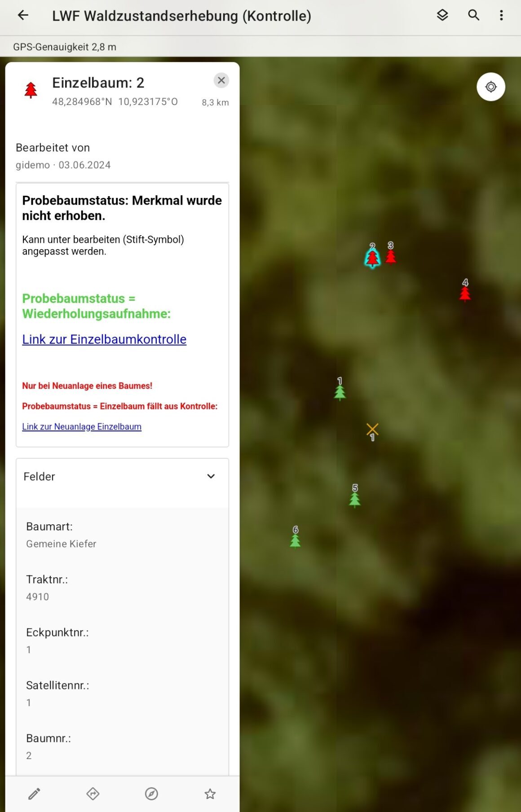Select highlighted red tree marker 2
Image resolution: width=521 pixels, height=812 pixels.
point(372,258)
